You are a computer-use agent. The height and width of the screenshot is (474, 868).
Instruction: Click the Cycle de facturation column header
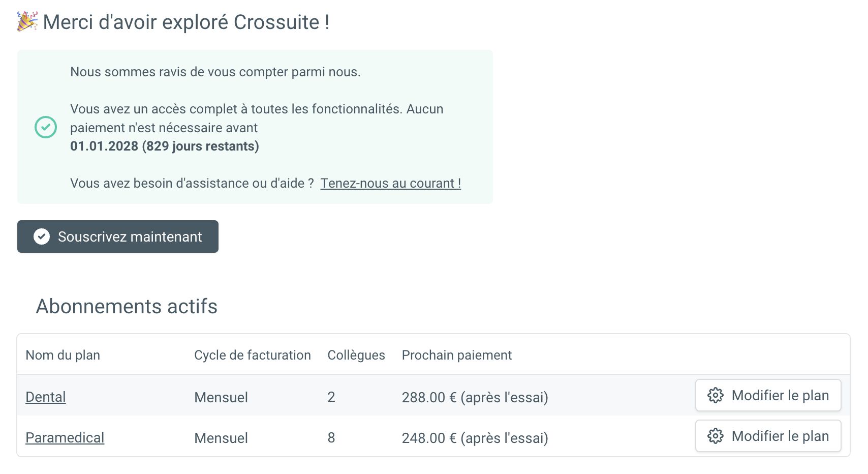click(x=252, y=355)
